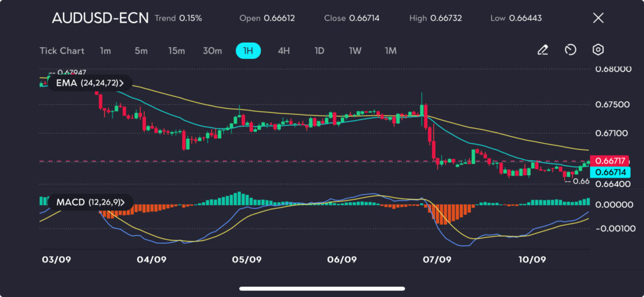Select the weekly 1W timeframe
Viewport: 644px width, 297px height.
coord(355,50)
